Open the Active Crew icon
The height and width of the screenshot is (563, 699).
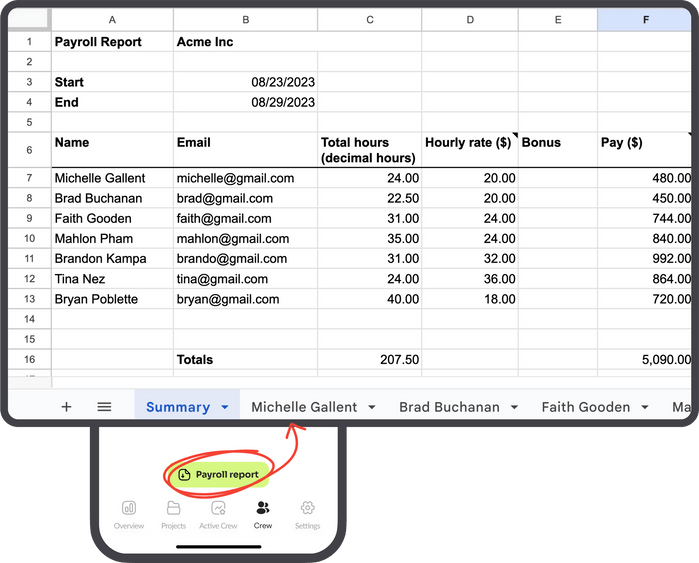[x=218, y=508]
